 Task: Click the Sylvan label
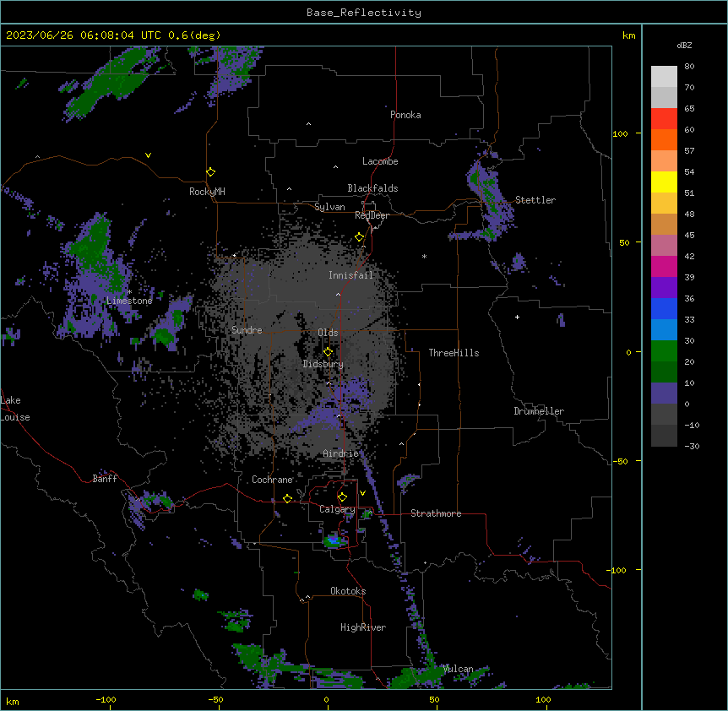(329, 207)
